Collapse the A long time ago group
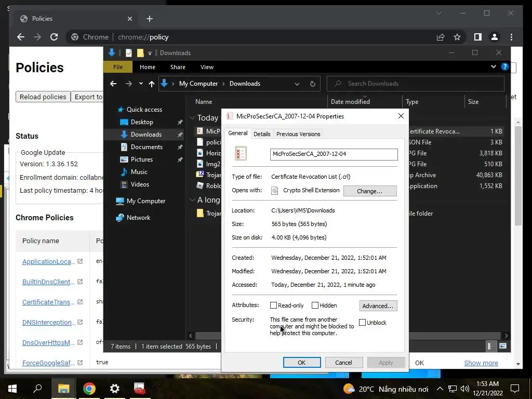532x399 pixels. (192, 200)
